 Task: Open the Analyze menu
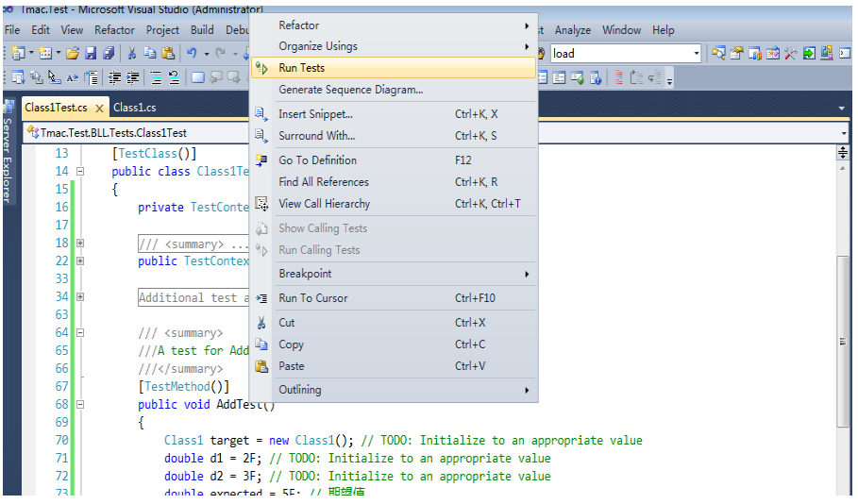click(x=572, y=30)
